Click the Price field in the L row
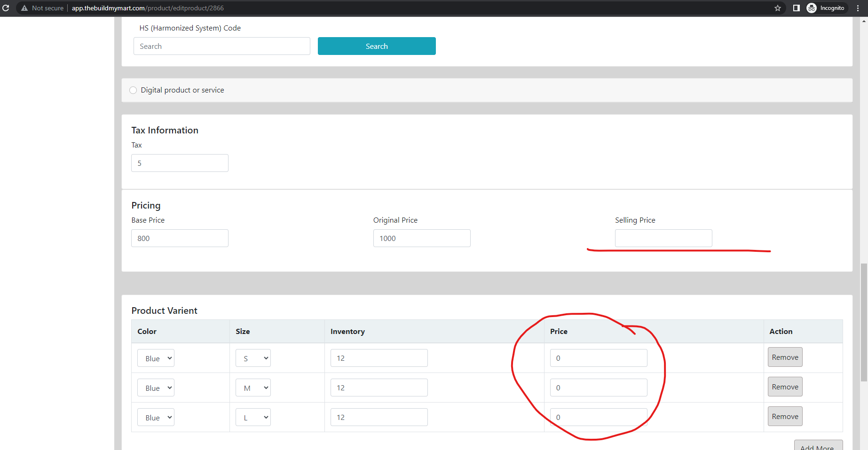Viewport: 868px width, 450px height. click(599, 417)
